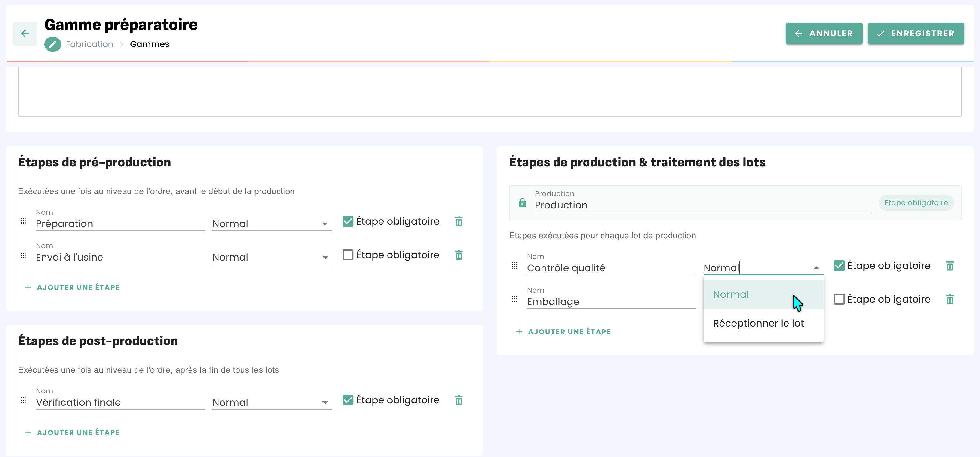Uncheck Étape obligatoire for Préparation
Screen dimensions: 980x457
pyautogui.click(x=348, y=222)
